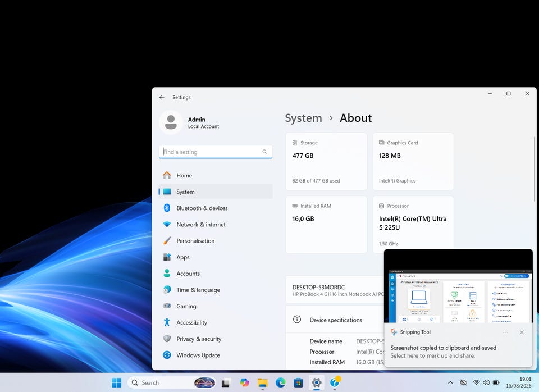539x392 pixels.
Task: Open the Wi-Fi network tray icon
Action: (476, 382)
